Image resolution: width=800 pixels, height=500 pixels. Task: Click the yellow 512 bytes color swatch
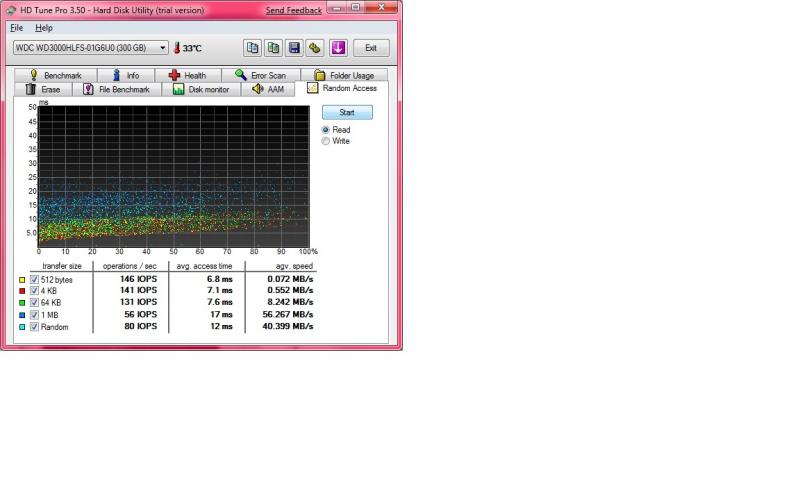(22, 280)
